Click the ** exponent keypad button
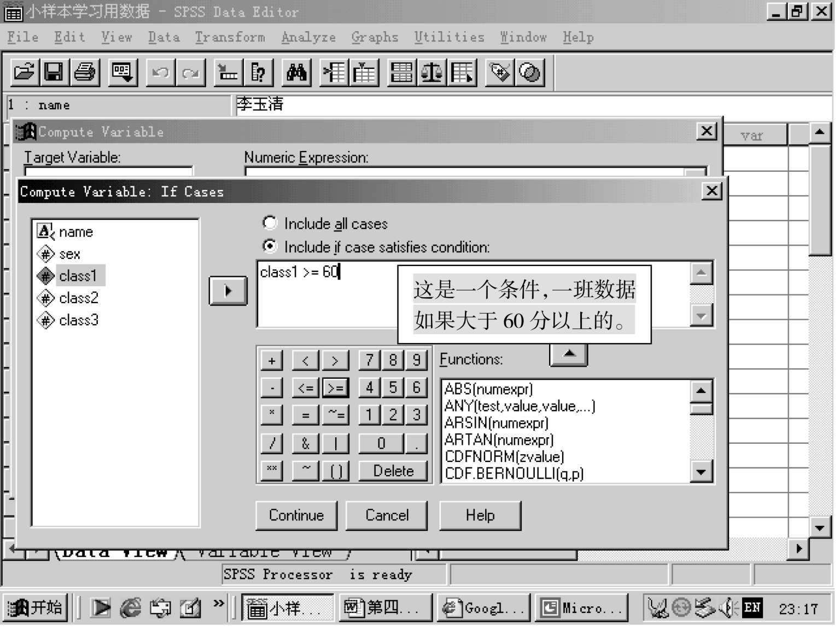The height and width of the screenshot is (631, 840). click(x=272, y=471)
